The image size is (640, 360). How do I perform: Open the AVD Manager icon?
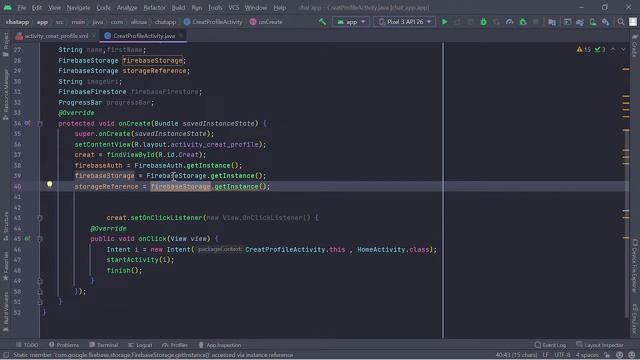593,22
